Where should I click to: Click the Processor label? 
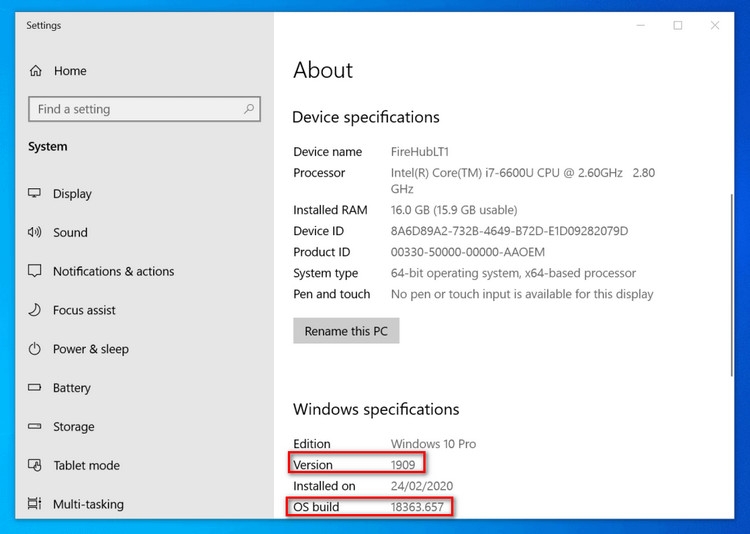click(x=319, y=173)
